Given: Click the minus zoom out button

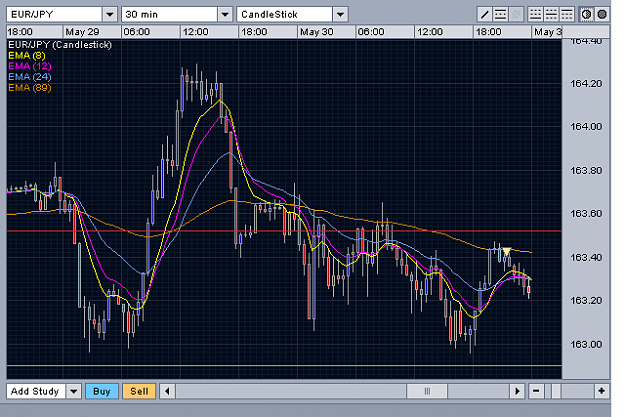Looking at the screenshot, I should (536, 391).
